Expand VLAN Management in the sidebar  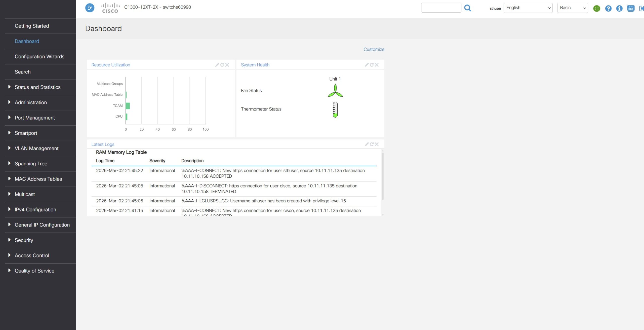click(x=36, y=148)
